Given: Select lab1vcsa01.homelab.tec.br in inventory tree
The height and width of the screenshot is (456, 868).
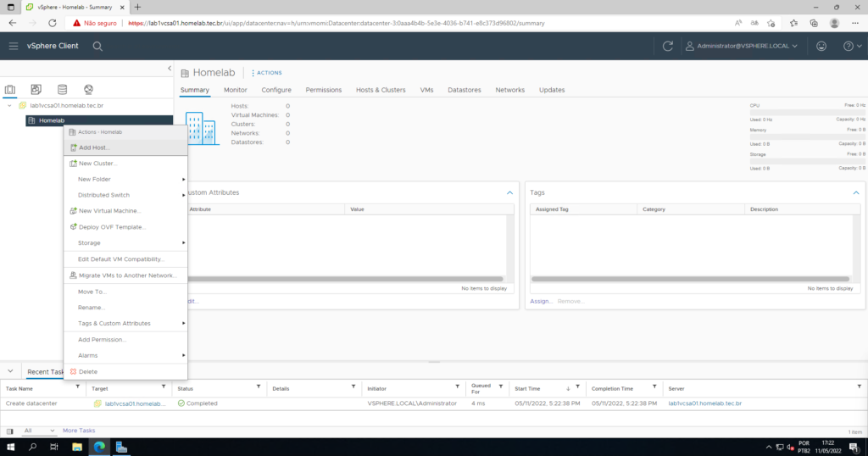Looking at the screenshot, I should [66, 105].
